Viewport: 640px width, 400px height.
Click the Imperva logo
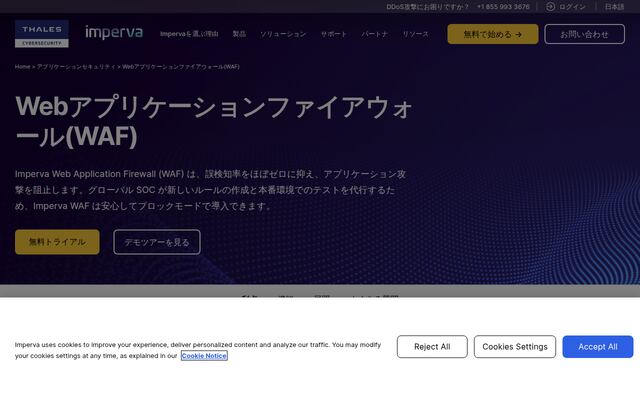click(x=114, y=33)
